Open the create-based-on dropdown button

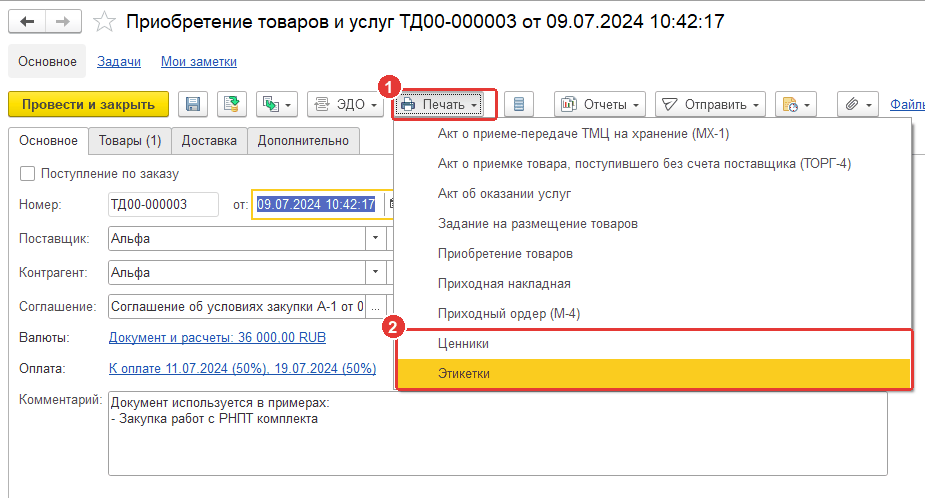click(x=277, y=104)
